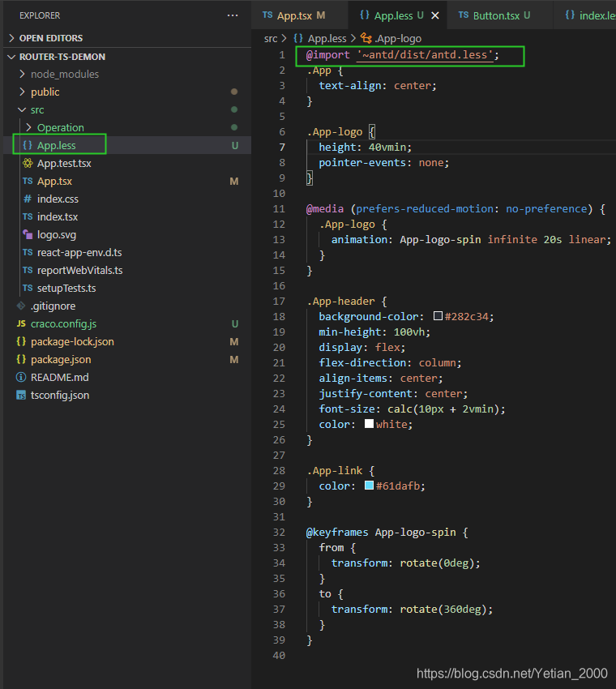Click the React icon beside App.test.tsx

coord(28,164)
